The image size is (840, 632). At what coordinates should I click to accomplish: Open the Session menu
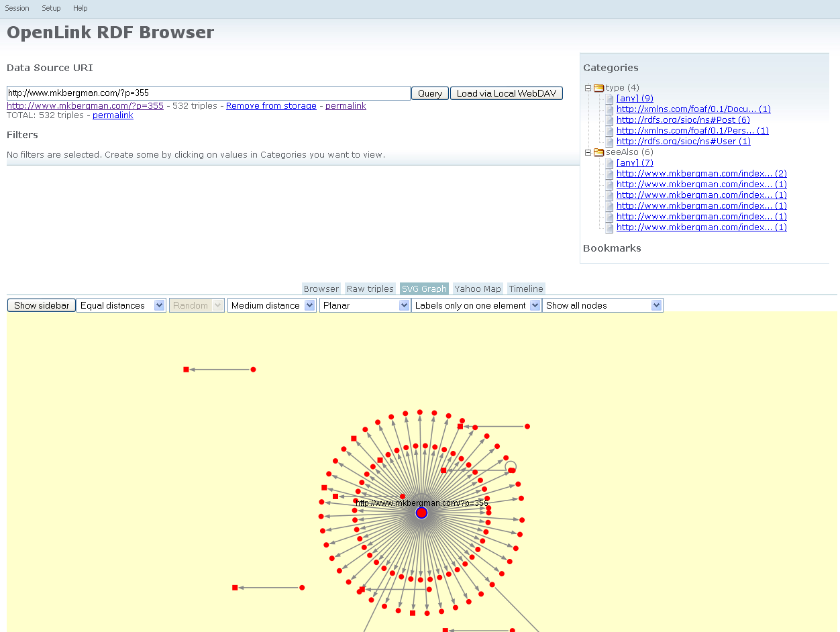point(17,8)
